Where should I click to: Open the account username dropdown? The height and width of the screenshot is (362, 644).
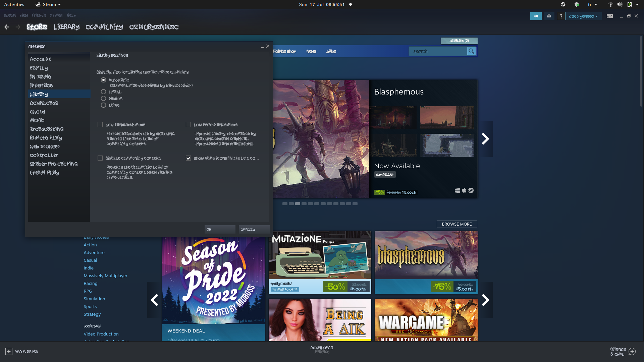(583, 16)
